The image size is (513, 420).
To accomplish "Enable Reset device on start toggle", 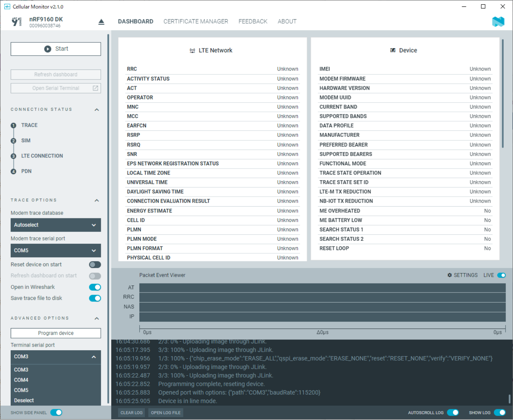I will (x=95, y=264).
